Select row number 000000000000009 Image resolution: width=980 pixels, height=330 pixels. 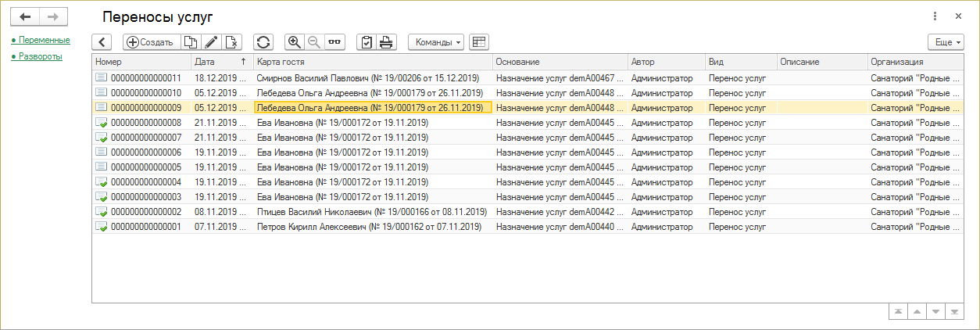tap(528, 108)
